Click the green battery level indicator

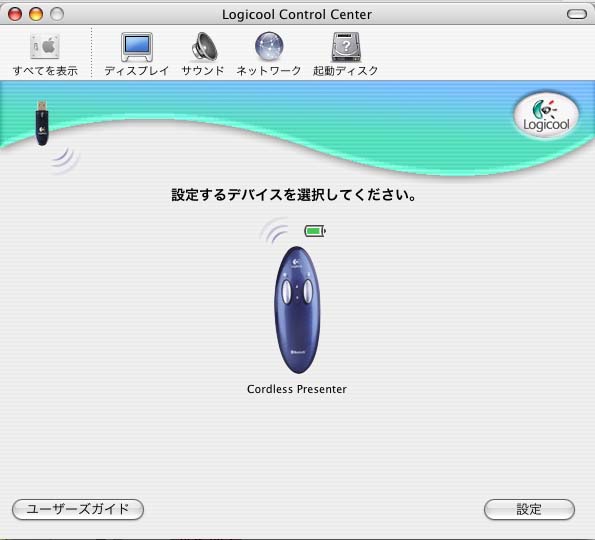pyautogui.click(x=315, y=231)
